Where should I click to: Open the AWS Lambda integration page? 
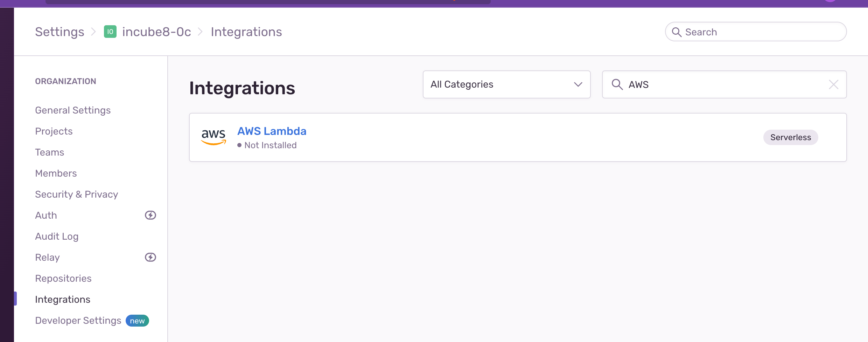pos(272,131)
